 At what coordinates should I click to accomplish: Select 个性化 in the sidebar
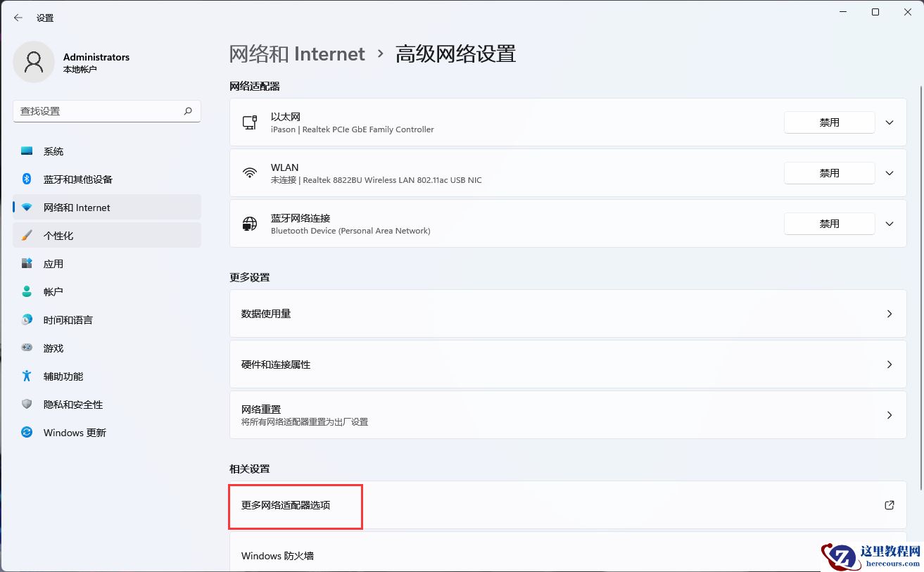(x=63, y=235)
